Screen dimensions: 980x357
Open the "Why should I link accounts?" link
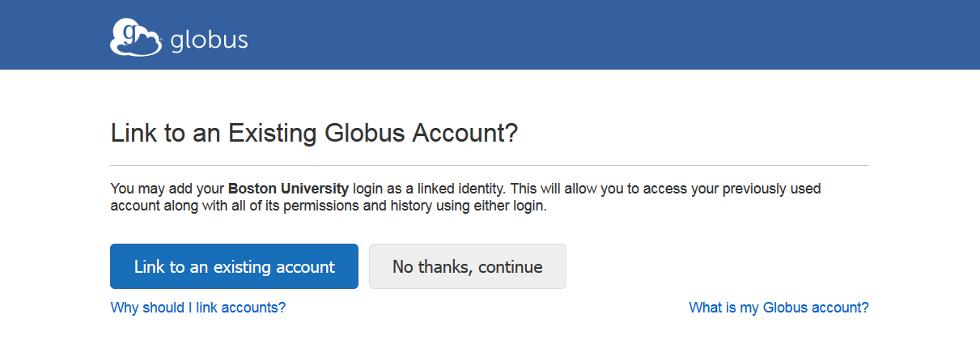point(197,308)
